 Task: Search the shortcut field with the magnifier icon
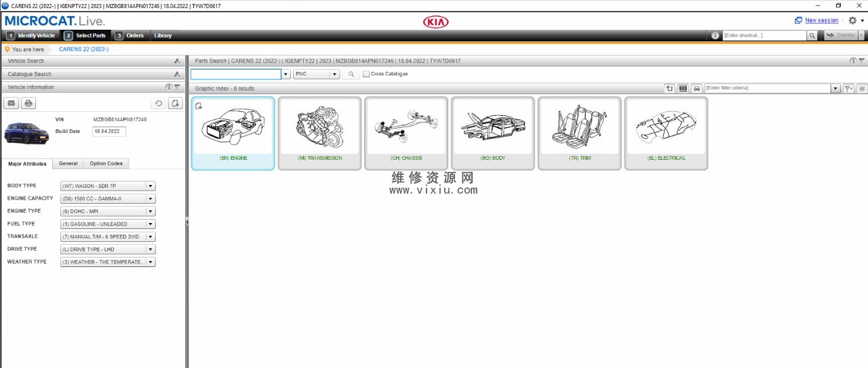(x=812, y=35)
